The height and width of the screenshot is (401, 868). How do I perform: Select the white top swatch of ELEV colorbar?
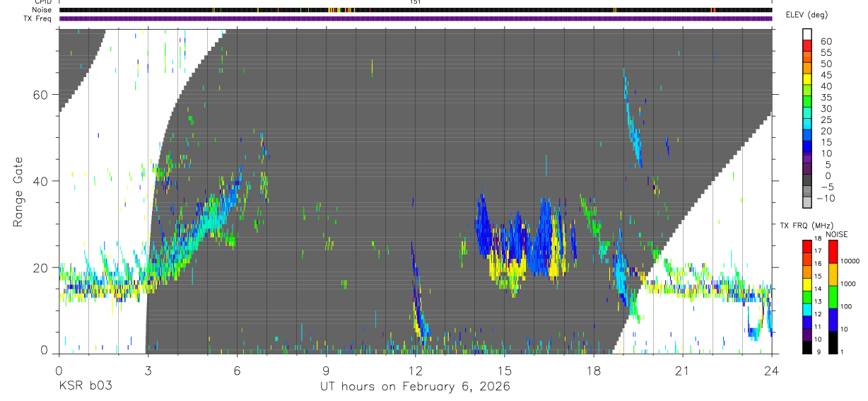click(x=807, y=33)
